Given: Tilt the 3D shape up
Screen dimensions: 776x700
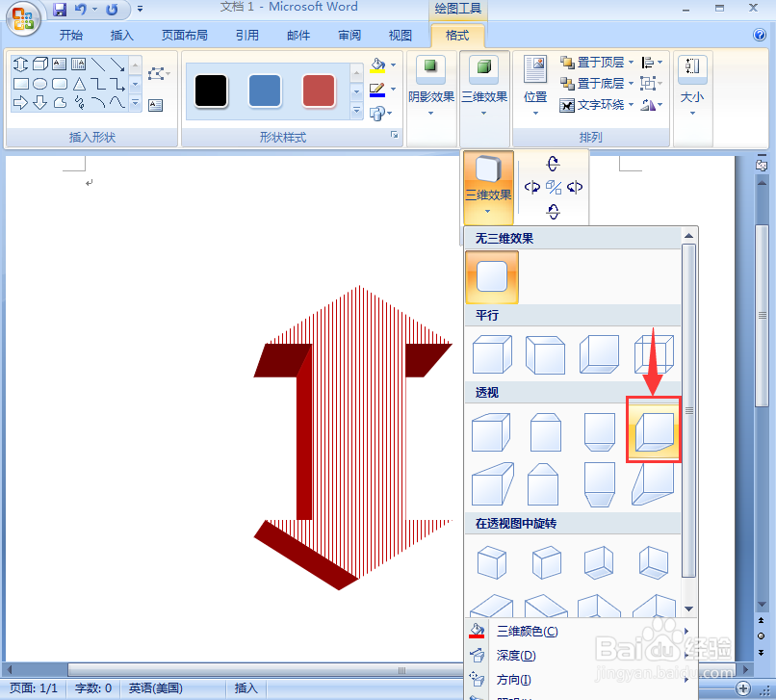Looking at the screenshot, I should click(x=553, y=163).
